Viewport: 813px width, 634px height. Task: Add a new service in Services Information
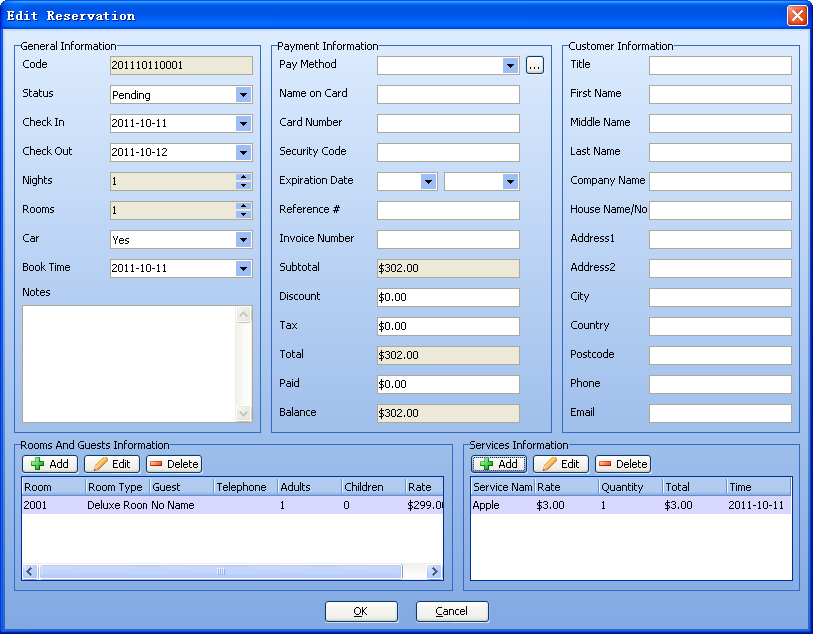click(498, 464)
